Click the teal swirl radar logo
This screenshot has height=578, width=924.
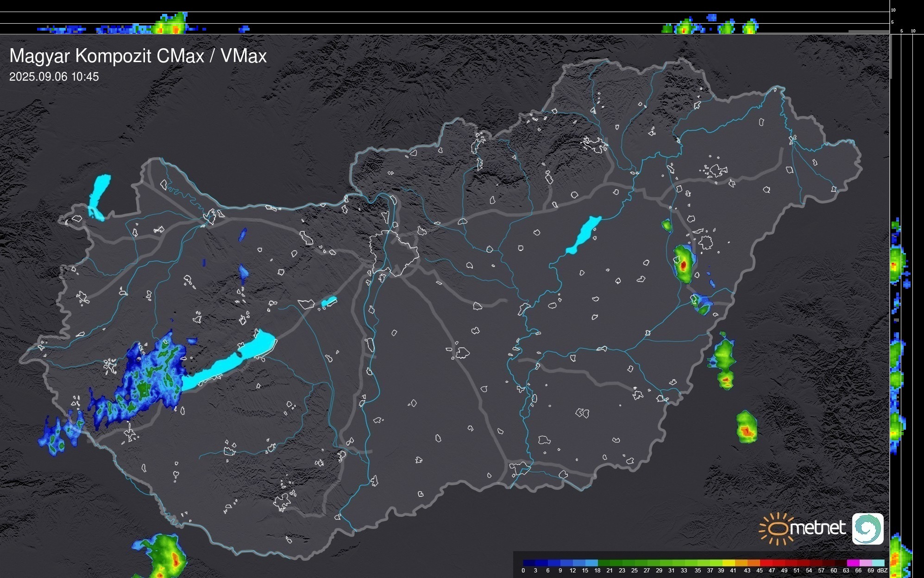pyautogui.click(x=867, y=528)
